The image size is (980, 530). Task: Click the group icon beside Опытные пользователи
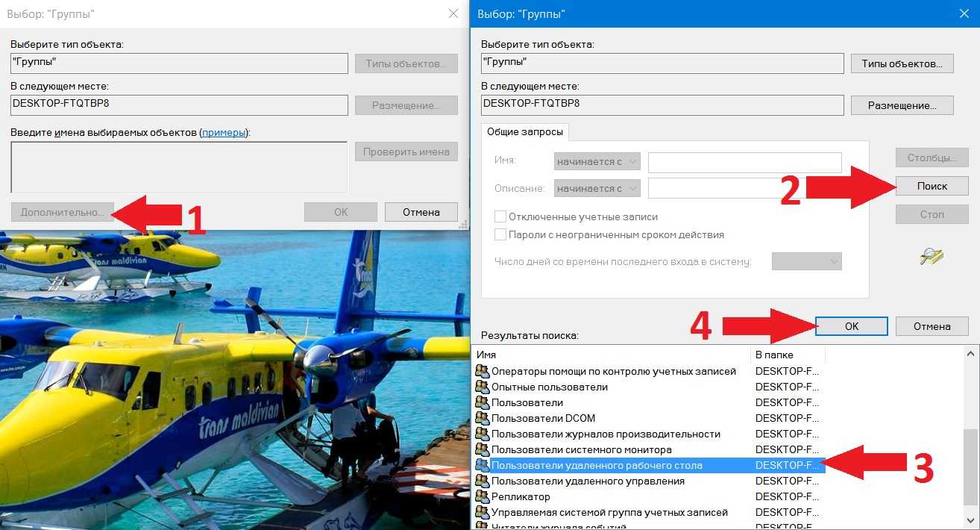482,387
